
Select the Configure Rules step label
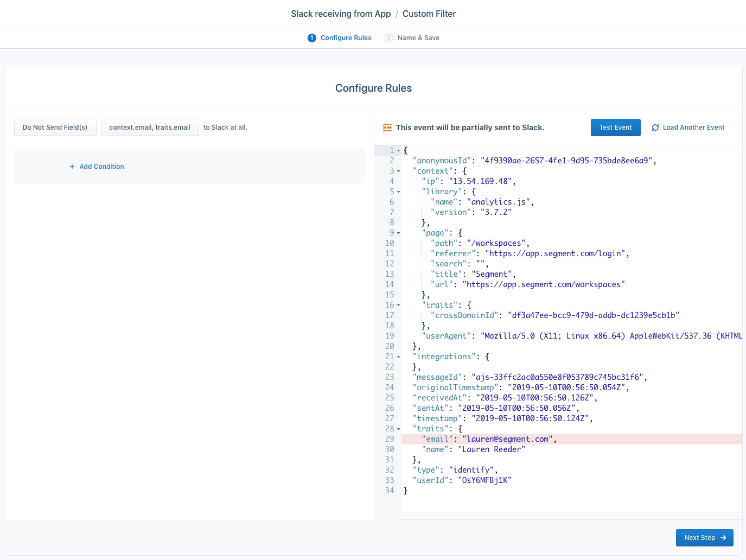click(345, 37)
